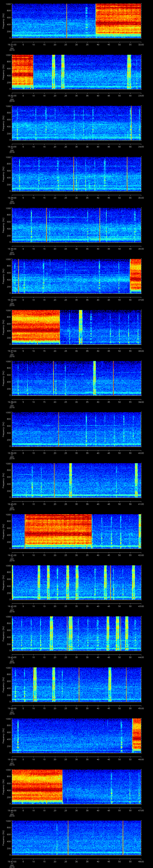Click the 19:31:00 start time label
The height and width of the screenshot is (868, 153).
coord(12,44)
